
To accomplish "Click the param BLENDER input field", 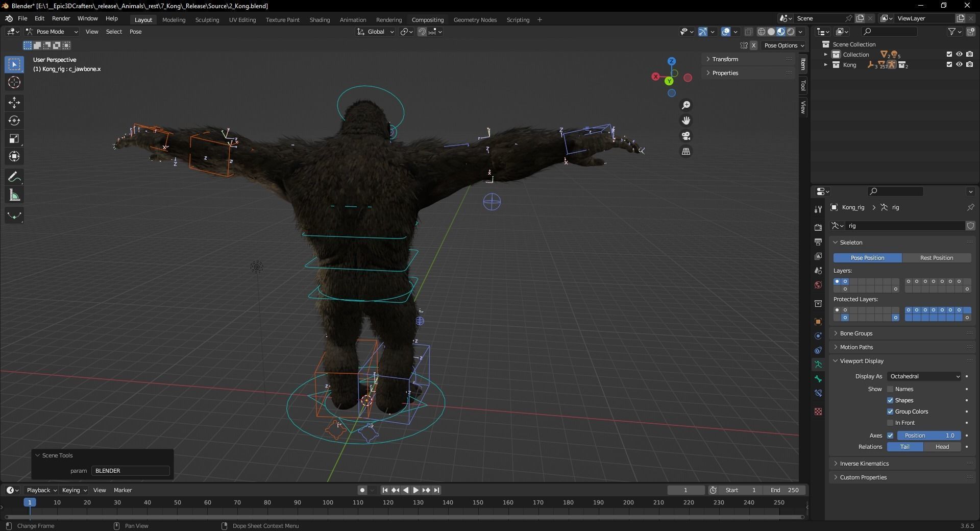I will click(131, 471).
